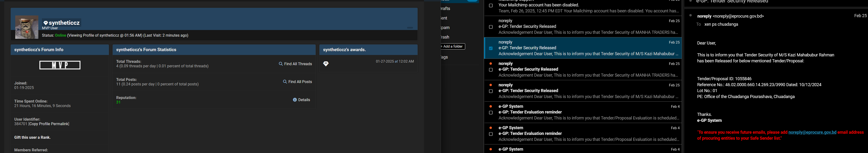Click the unread dot on unread Kazi Mahabubur email
Viewport: 868px width, 153px height.
pos(491,85)
